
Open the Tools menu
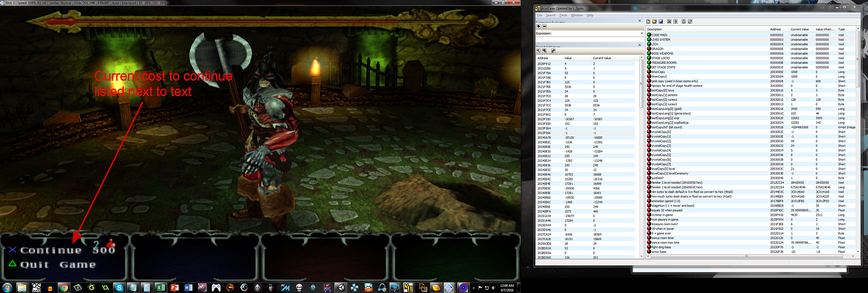563,15
